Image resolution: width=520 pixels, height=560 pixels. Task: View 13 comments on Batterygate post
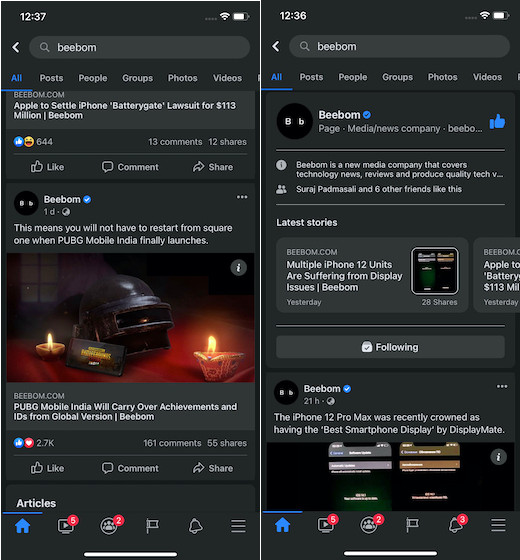tap(175, 142)
